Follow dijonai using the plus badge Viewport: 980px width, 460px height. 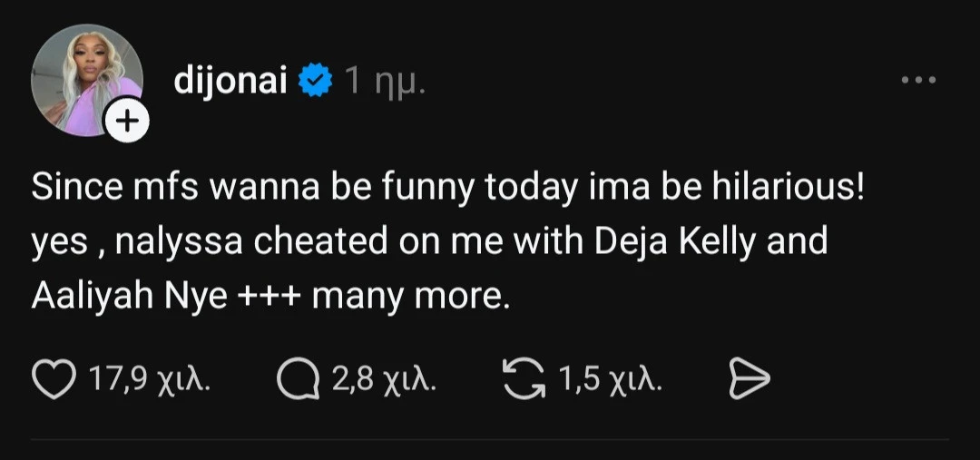tap(127, 121)
